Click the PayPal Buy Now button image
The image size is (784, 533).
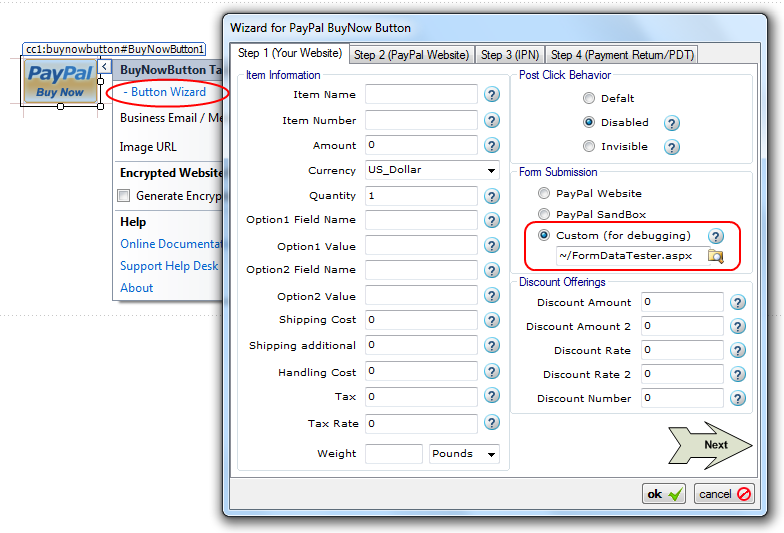click(61, 80)
